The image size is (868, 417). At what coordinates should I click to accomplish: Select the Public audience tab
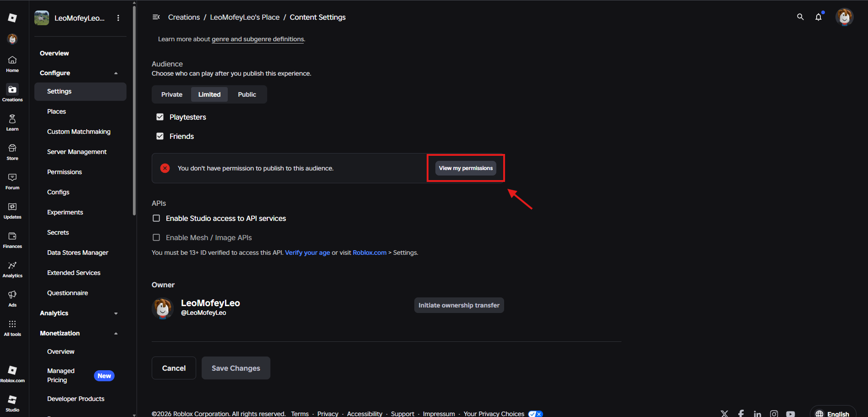pos(247,94)
